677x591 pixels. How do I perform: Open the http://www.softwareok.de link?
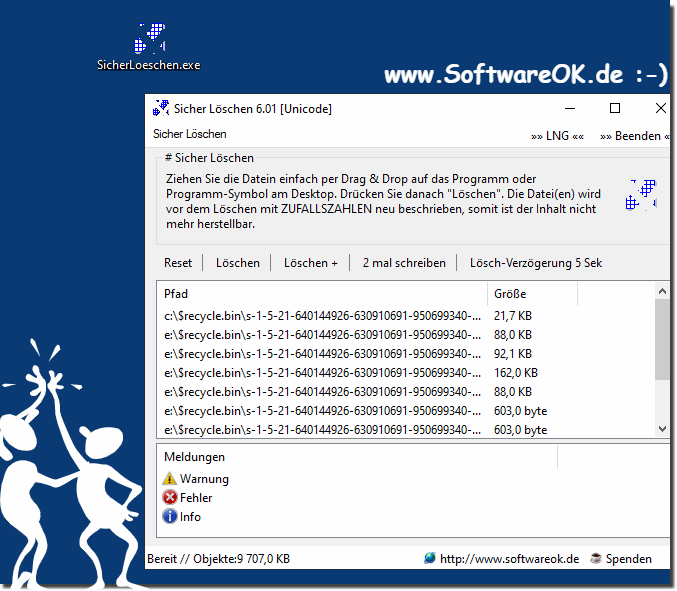point(509,559)
